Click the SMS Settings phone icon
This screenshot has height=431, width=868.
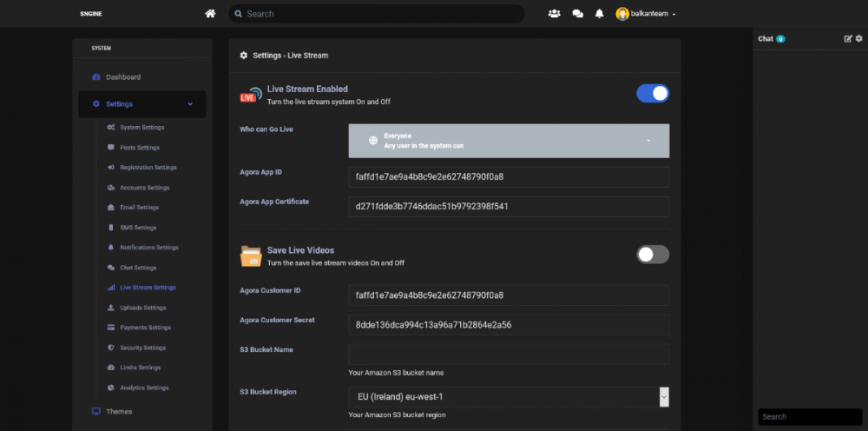pos(111,228)
